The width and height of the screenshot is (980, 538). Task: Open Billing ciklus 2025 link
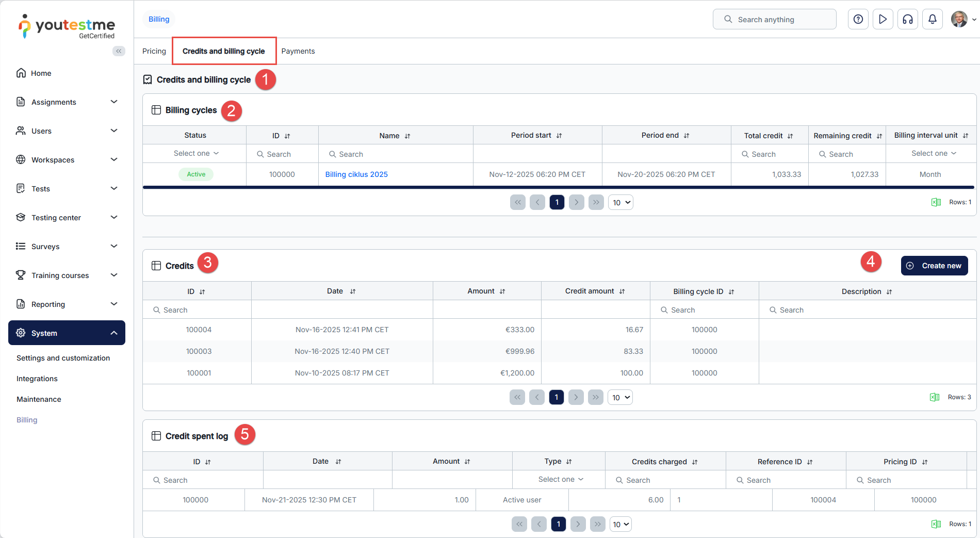tap(356, 174)
